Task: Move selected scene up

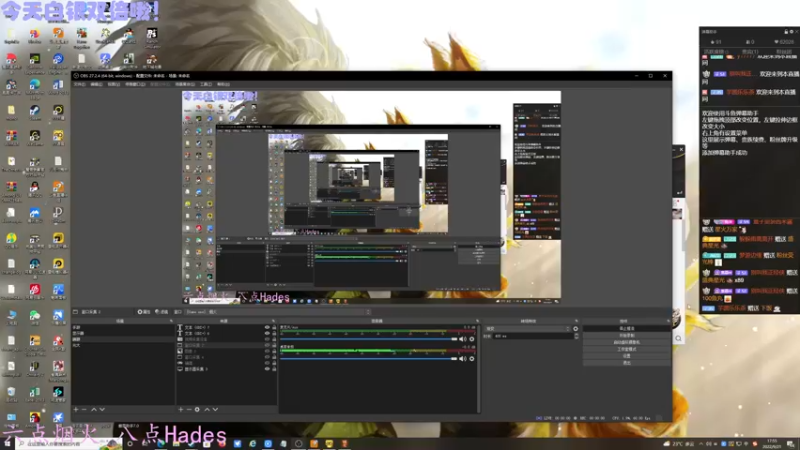Action: pyautogui.click(x=94, y=409)
